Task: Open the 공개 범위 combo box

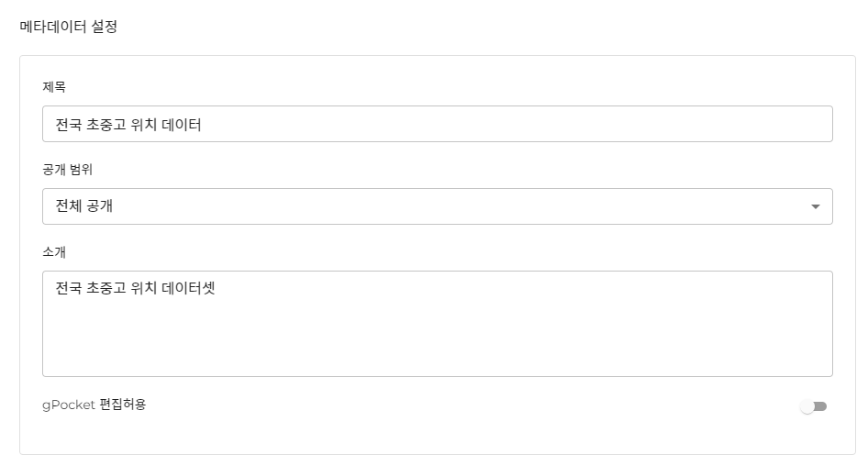Action: [437, 206]
